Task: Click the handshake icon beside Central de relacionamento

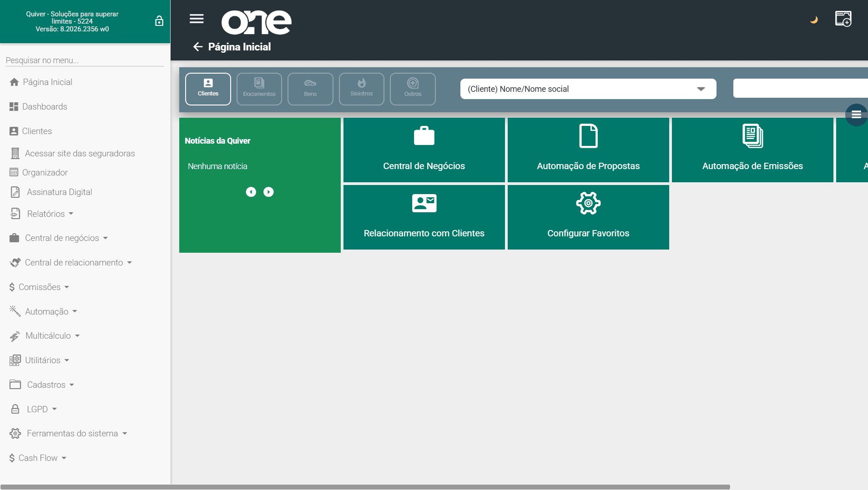Action: pos(15,262)
